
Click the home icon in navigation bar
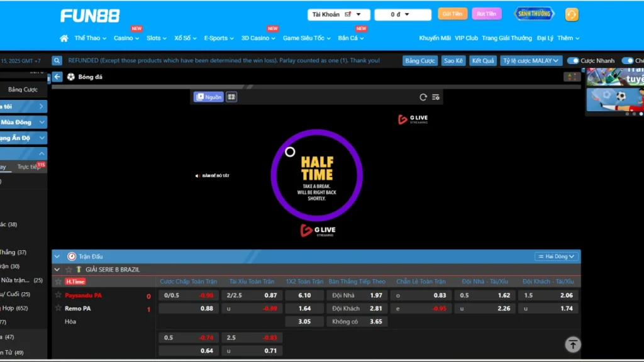64,38
